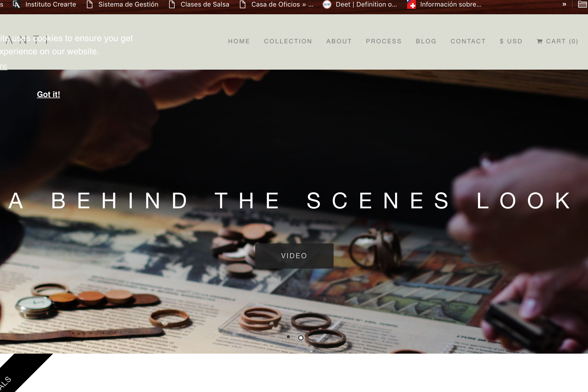Click the Sistema de Gestión page icon
Screen dimensions: 588x392
pos(89,4)
